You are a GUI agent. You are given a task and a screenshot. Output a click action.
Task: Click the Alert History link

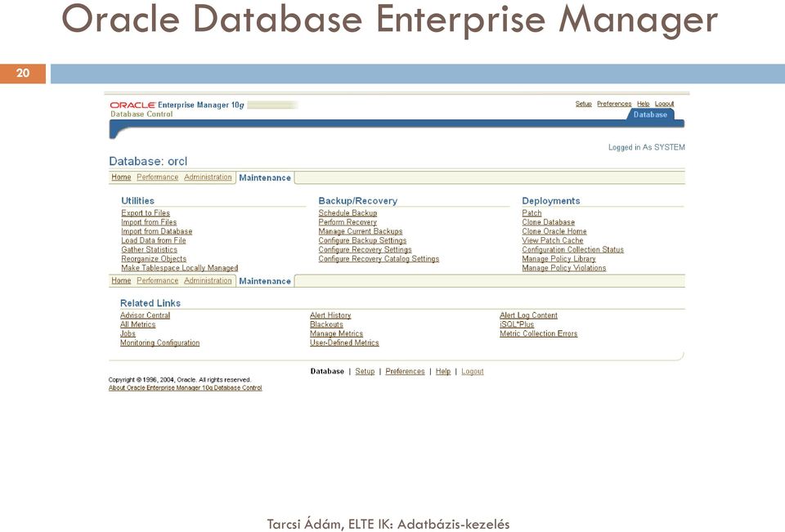click(x=330, y=315)
